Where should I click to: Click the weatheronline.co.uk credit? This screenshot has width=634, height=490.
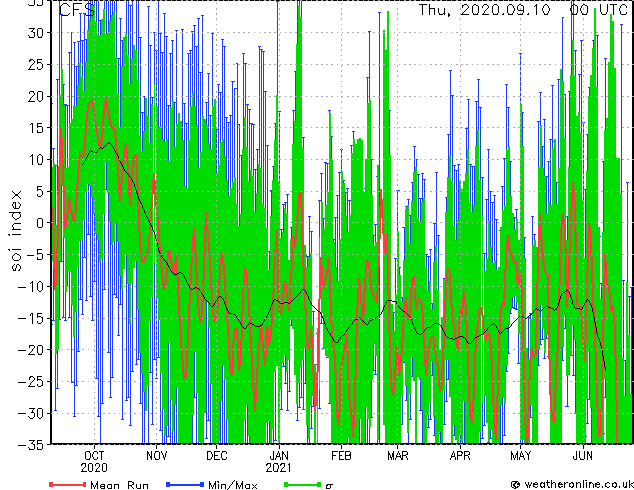click(x=572, y=484)
